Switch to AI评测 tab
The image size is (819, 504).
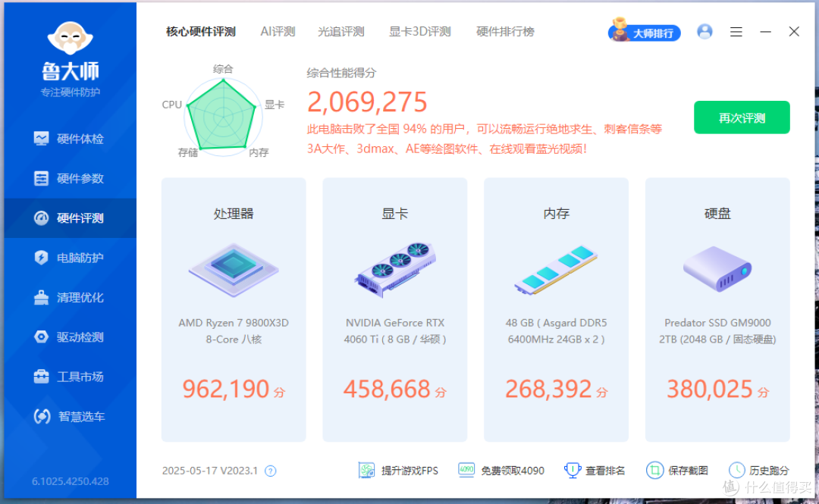(278, 32)
